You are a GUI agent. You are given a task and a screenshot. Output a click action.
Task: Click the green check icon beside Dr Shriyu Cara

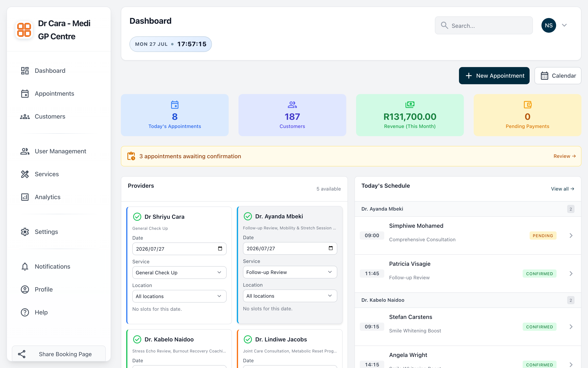pos(137,217)
